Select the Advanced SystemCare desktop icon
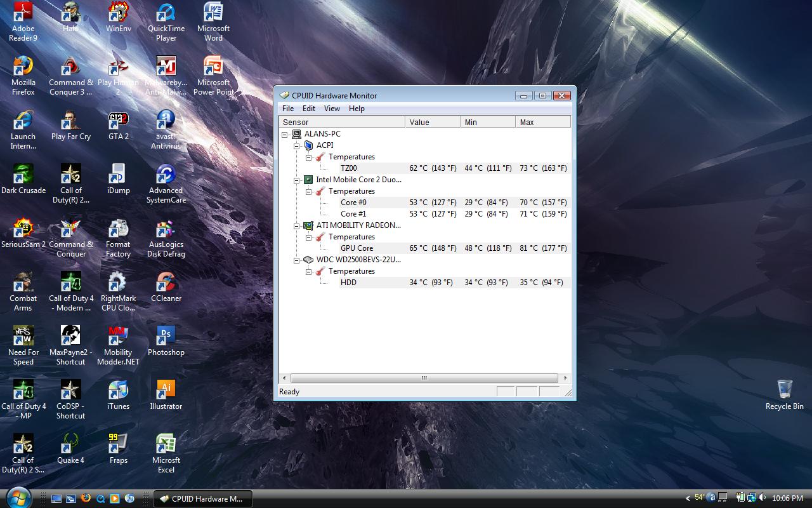Viewport: 812px width, 508px height. [166, 184]
